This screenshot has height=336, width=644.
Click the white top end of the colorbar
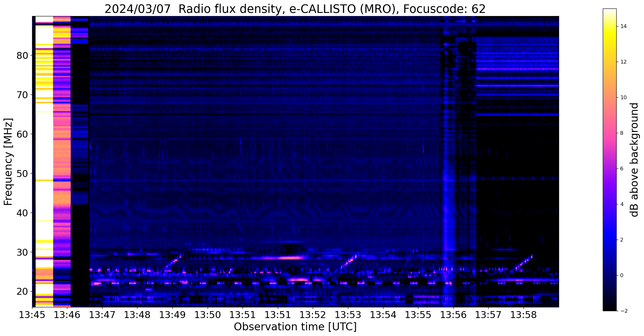click(609, 11)
